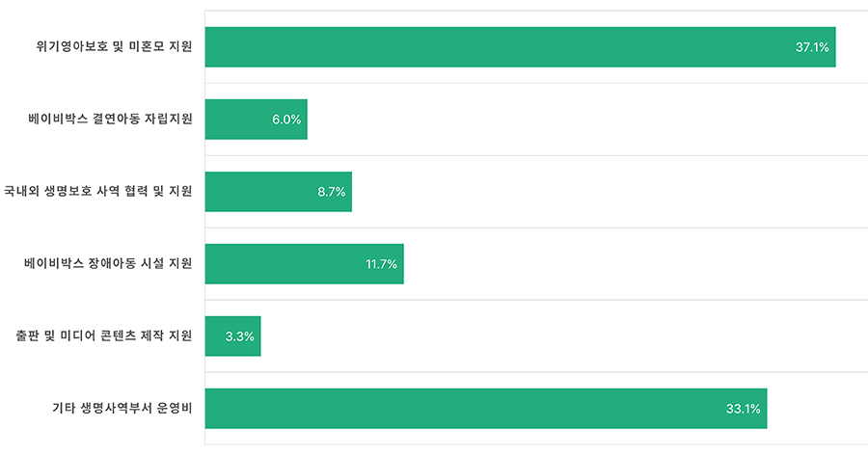
Task: Click the 베이비박스 장애아동 시설 지원 axis label
Action: (x=108, y=264)
